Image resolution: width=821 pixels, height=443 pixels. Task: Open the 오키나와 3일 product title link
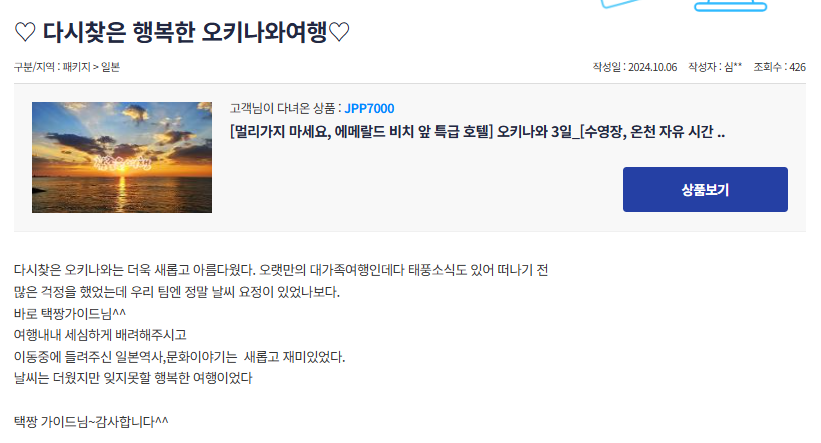(x=477, y=131)
